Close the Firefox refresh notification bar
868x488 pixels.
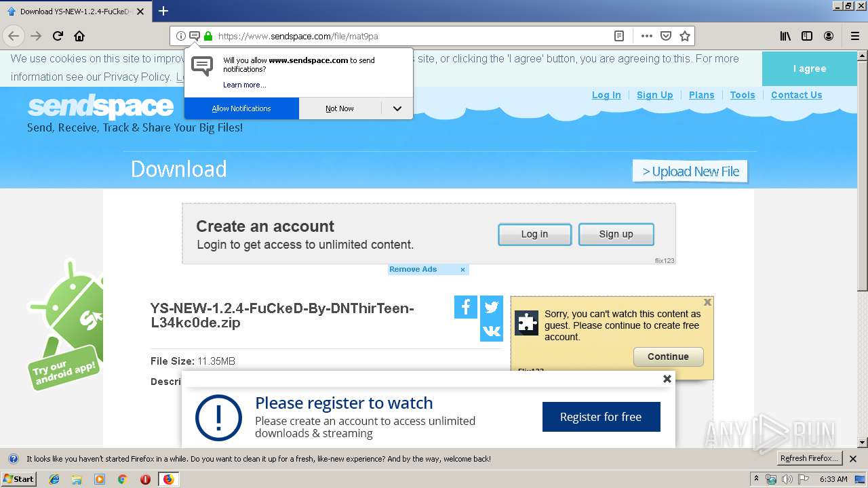(853, 459)
